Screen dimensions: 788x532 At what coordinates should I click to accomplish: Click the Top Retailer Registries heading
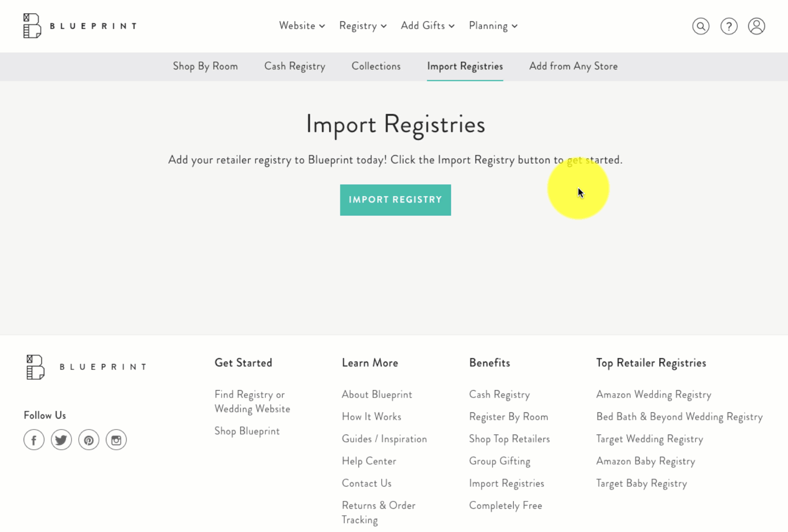click(x=651, y=364)
